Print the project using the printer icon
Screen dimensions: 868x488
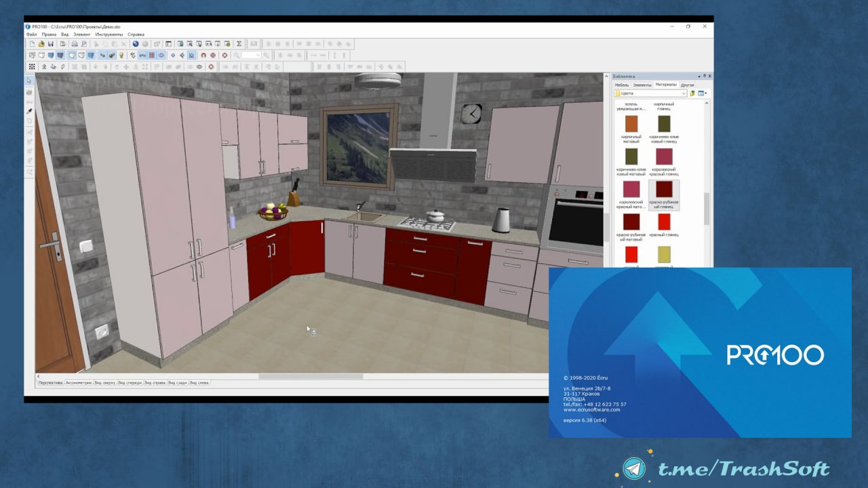coord(75,44)
